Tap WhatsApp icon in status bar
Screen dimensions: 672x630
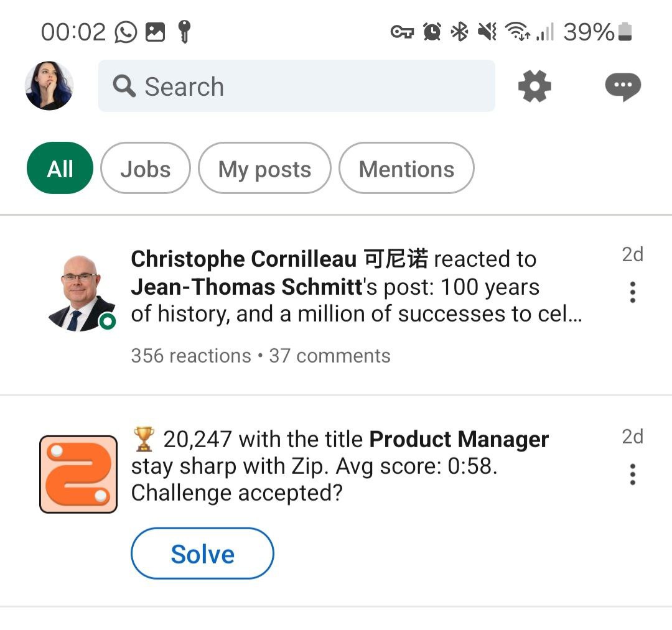pyautogui.click(x=126, y=32)
